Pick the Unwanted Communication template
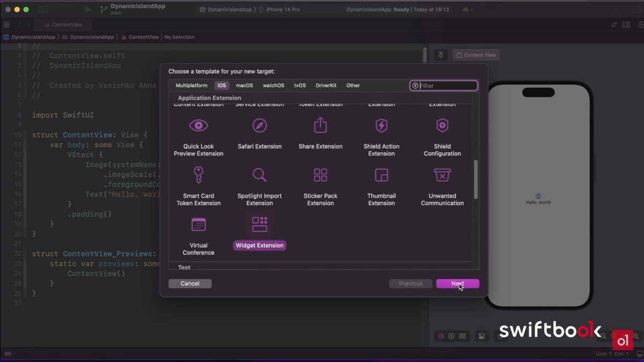Viewport: 644px width, 362px height. (x=442, y=186)
